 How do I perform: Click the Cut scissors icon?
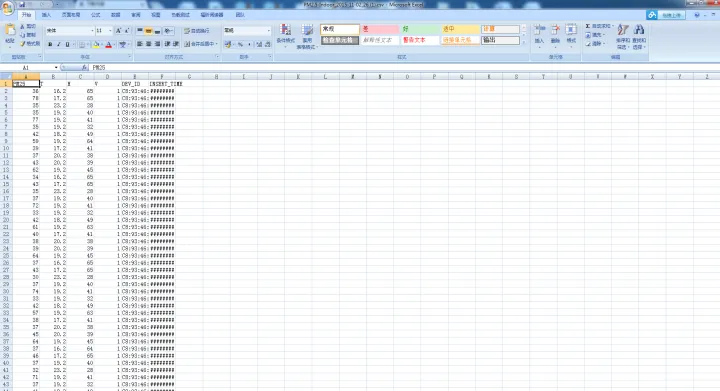click(22, 27)
